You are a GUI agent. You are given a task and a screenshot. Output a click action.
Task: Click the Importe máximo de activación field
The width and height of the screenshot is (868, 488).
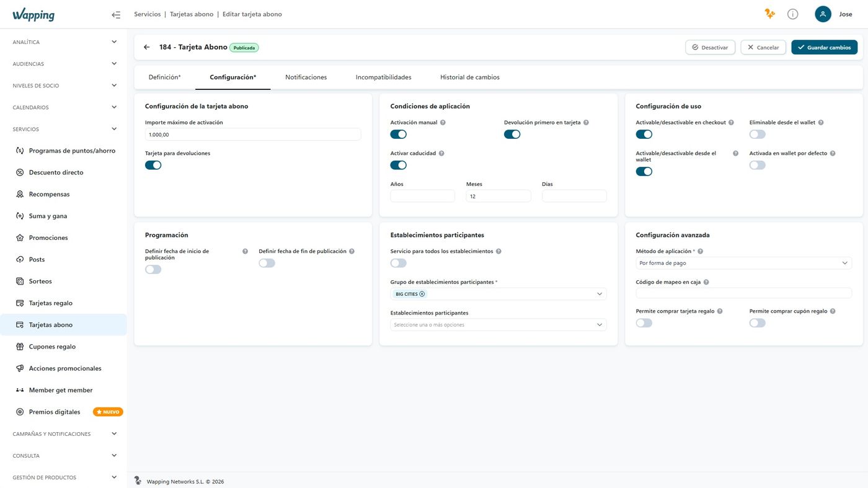[253, 135]
